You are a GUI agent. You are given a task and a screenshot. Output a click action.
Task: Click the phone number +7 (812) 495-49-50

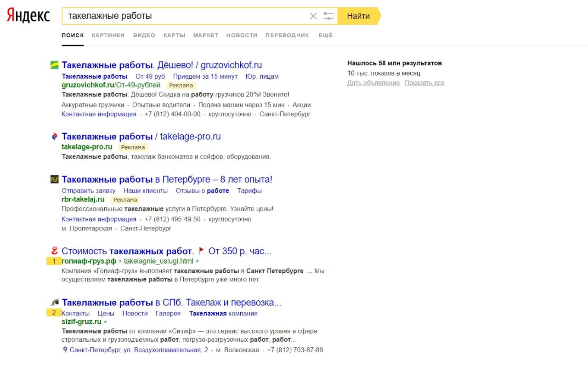pyautogui.click(x=173, y=219)
